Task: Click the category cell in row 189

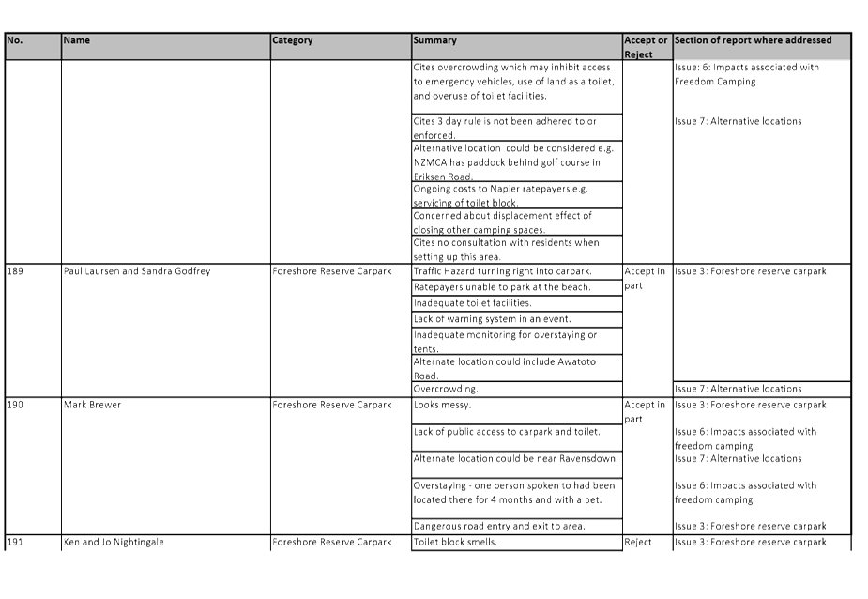Action: [x=341, y=330]
